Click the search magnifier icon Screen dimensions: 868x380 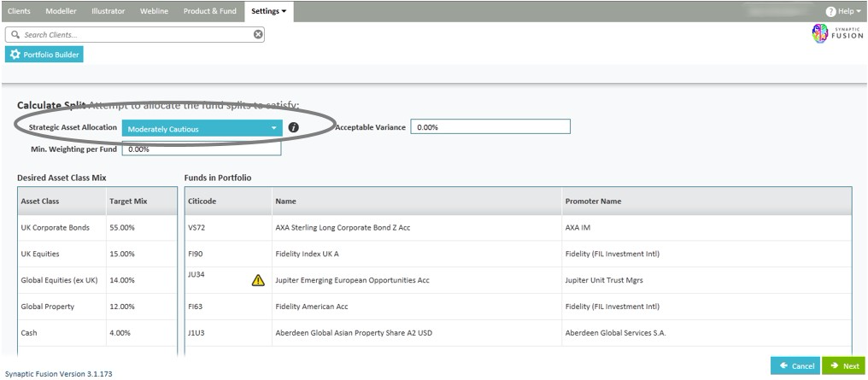point(15,34)
